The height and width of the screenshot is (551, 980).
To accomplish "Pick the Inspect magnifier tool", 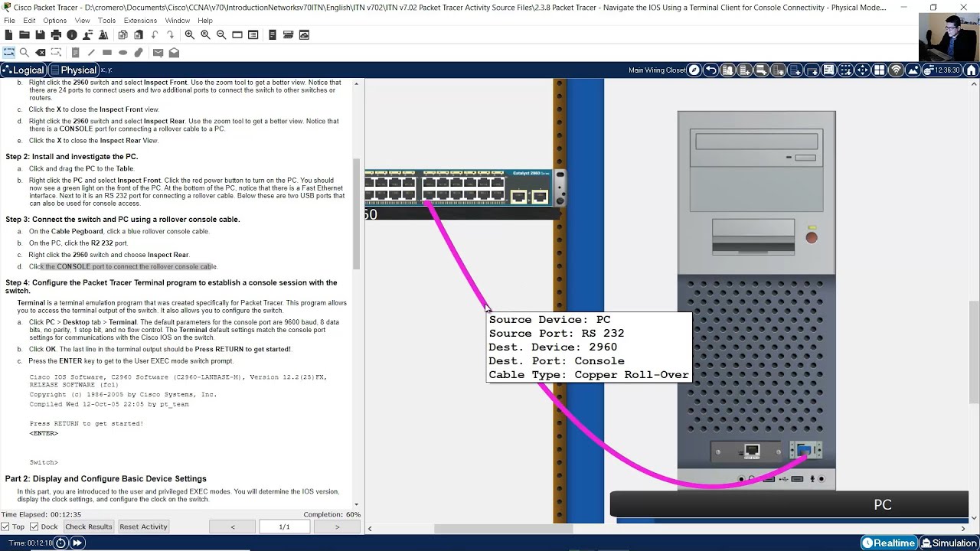I will click(24, 53).
